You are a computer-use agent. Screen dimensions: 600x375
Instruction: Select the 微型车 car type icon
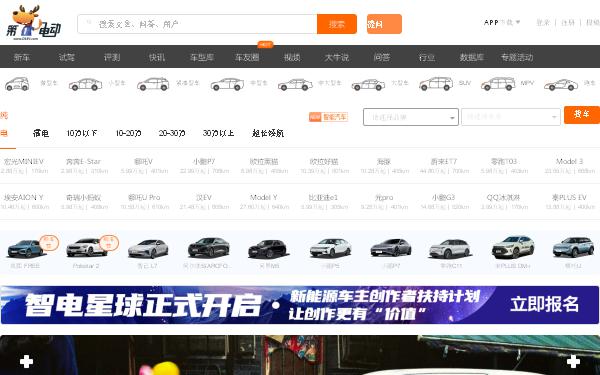point(17,84)
